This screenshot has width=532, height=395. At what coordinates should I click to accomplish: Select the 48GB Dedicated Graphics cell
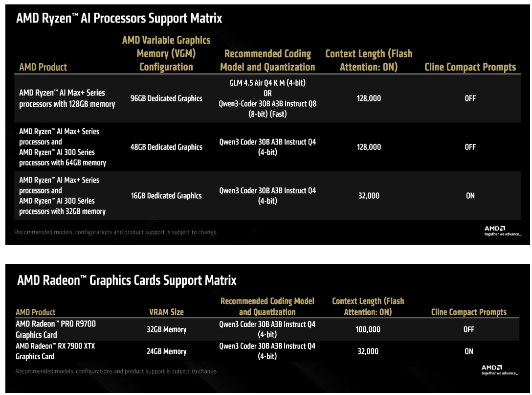pyautogui.click(x=166, y=147)
